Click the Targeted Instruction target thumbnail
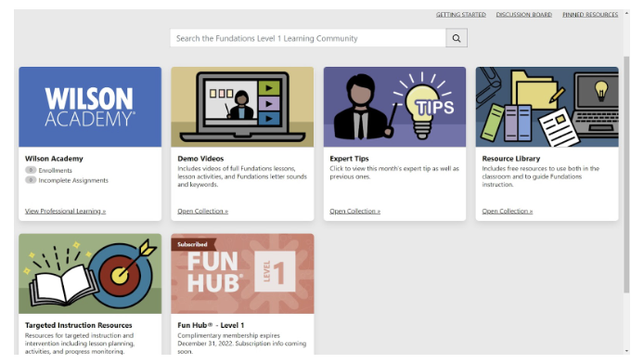644x364 pixels. point(90,274)
